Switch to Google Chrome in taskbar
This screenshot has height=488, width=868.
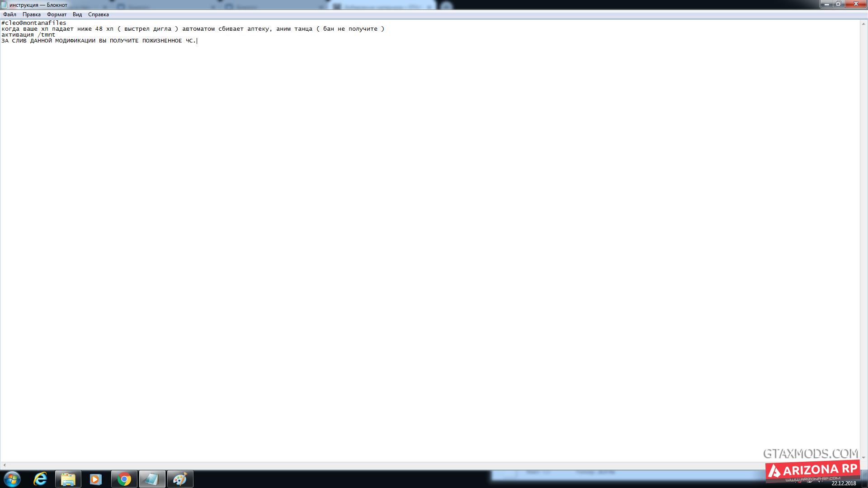[x=124, y=479]
